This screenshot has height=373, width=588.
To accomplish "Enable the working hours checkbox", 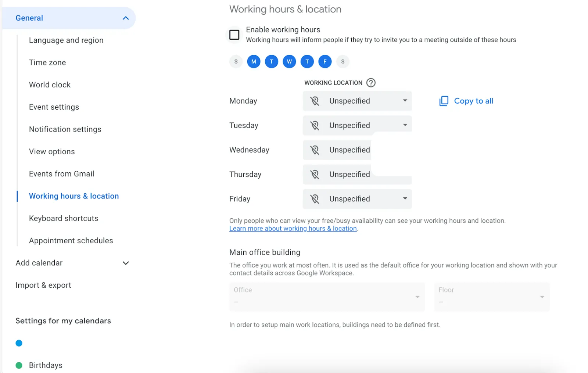I will pos(234,35).
